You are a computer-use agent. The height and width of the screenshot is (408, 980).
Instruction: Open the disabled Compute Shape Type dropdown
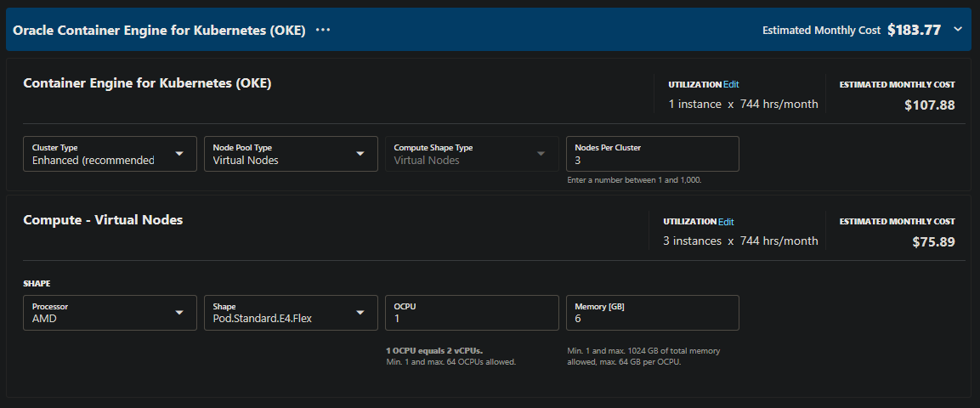click(x=473, y=154)
